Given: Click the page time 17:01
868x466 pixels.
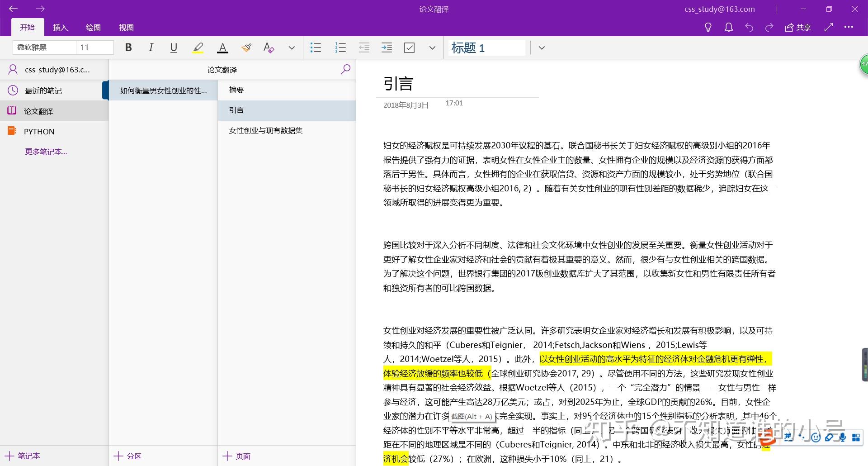Looking at the screenshot, I should tap(454, 103).
